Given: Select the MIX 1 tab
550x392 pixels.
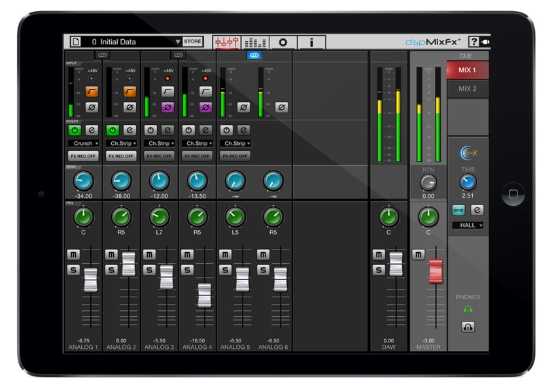Looking at the screenshot, I should coord(467,70).
